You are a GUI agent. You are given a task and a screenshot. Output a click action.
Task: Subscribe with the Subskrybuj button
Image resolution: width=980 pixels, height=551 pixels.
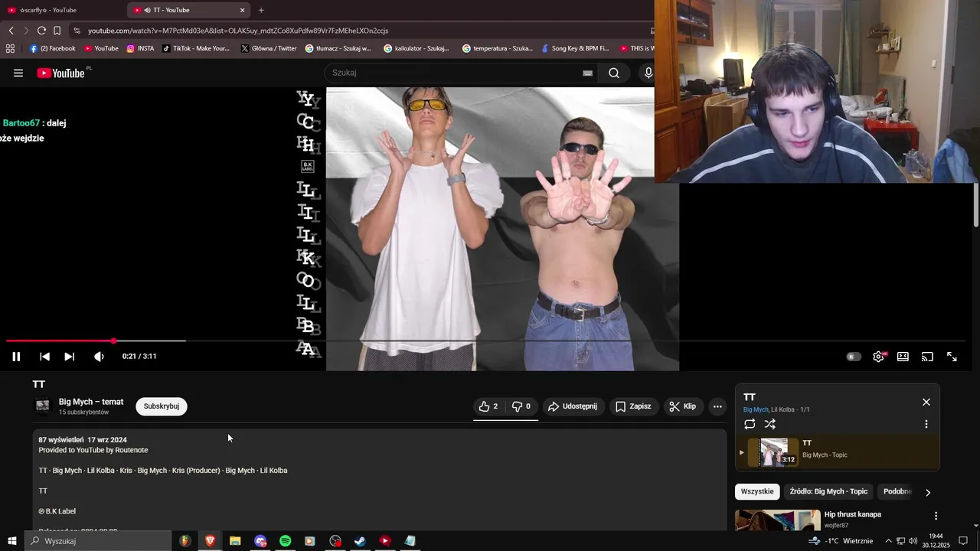tap(162, 406)
